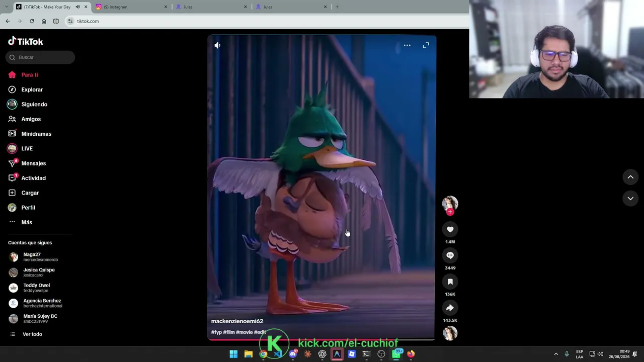Open the LIVE section
This screenshot has height=362, width=644.
point(20,149)
